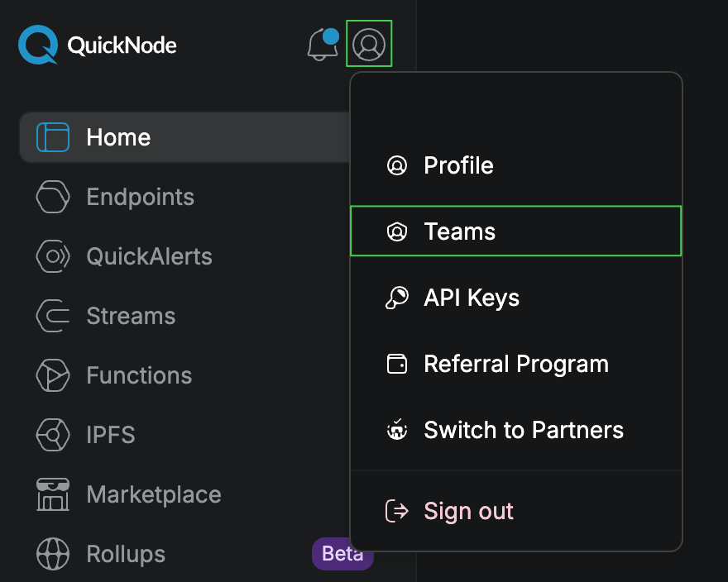
Task: Click the Functions play icon
Action: [53, 375]
